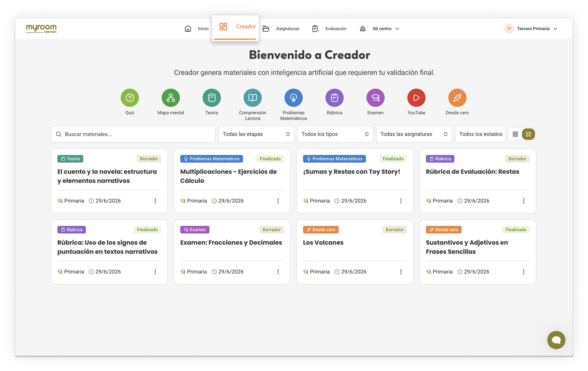Open the purple Rúbrica creator icon
This screenshot has height=371, width=588.
tap(334, 98)
